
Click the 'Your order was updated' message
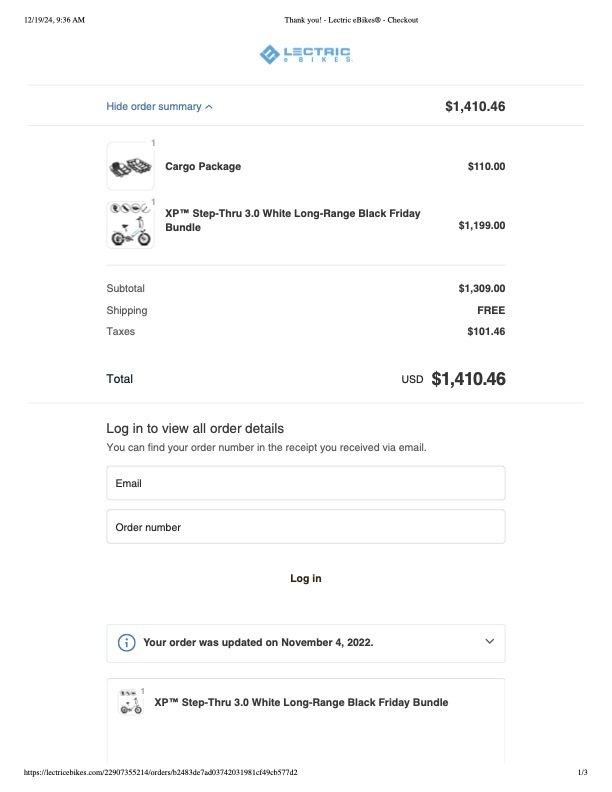pyautogui.click(x=258, y=643)
